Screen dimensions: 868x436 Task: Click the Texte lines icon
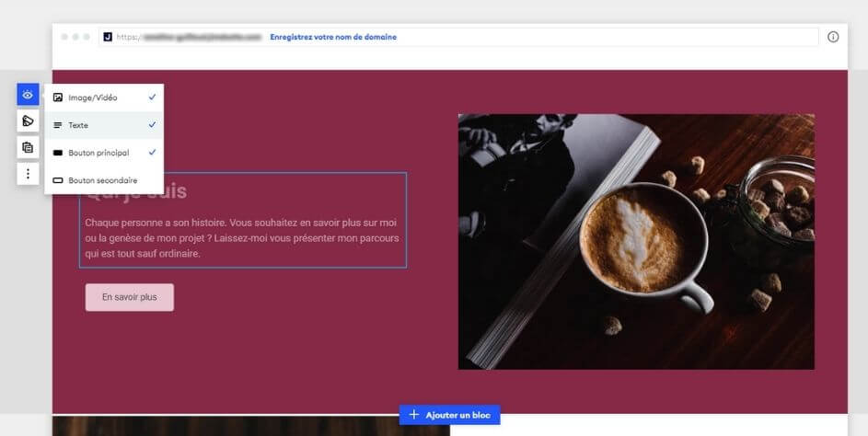click(58, 125)
